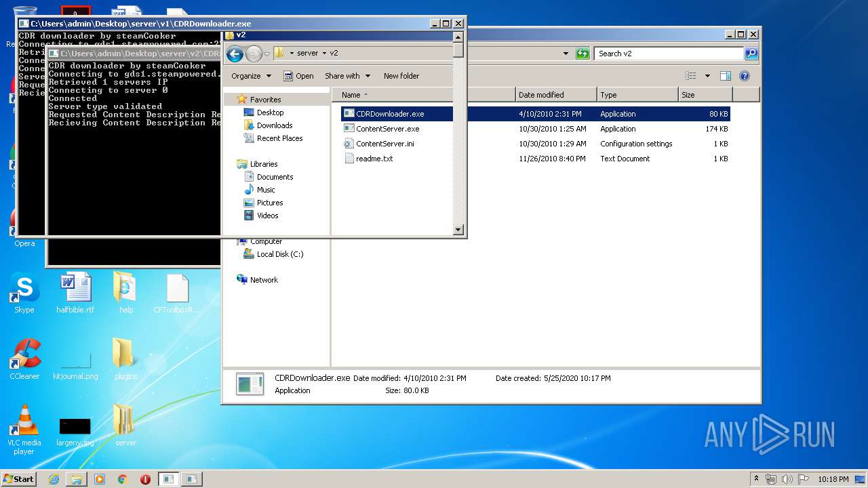This screenshot has width=868, height=488.
Task: Open Internet Explorer from taskbar
Action: tap(54, 479)
